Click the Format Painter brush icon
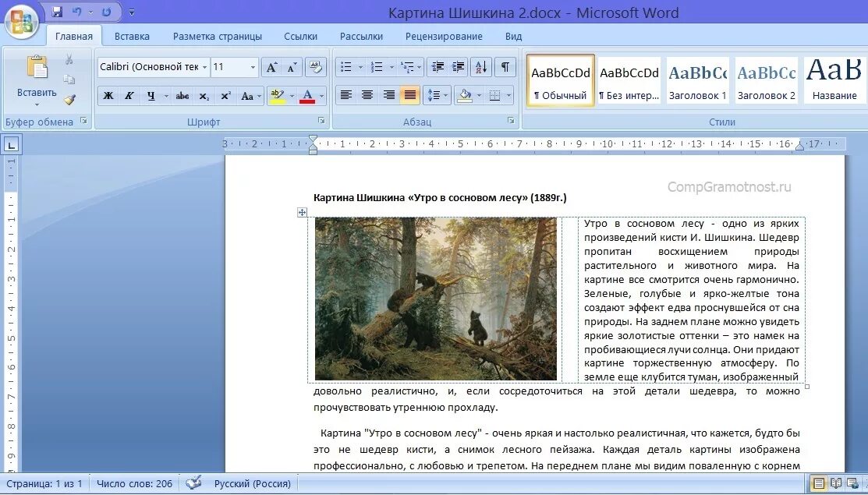The image size is (868, 495). pyautogui.click(x=69, y=100)
